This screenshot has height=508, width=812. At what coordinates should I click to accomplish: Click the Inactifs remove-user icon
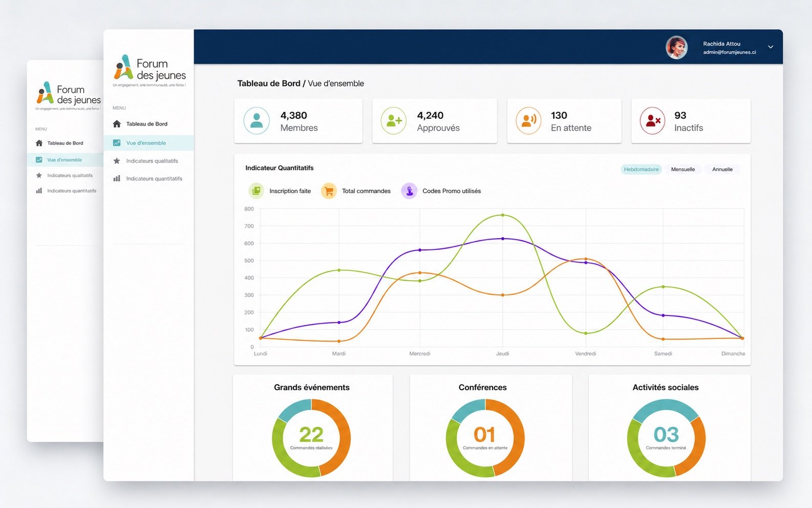pos(653,121)
